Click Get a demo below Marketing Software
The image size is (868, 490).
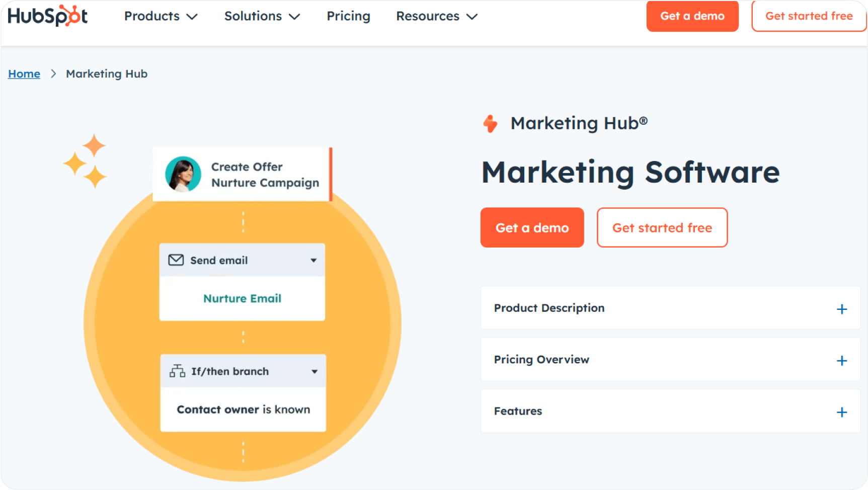(x=532, y=227)
